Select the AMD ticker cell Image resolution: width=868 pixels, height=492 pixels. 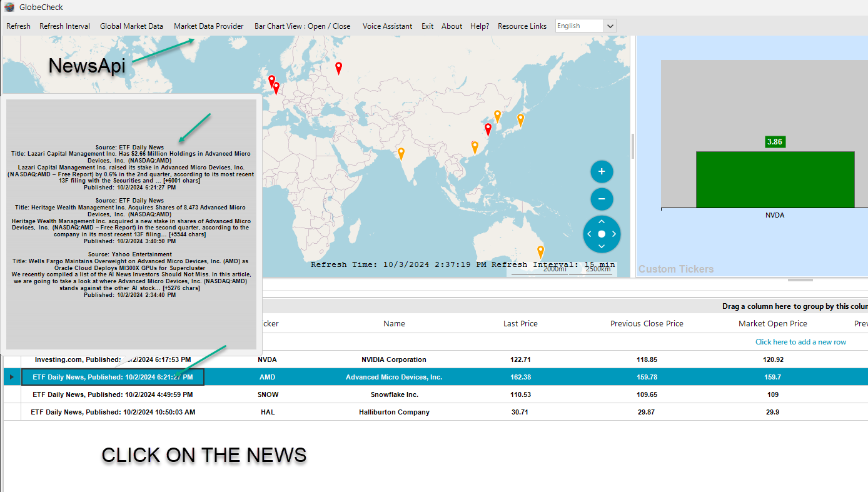point(267,377)
